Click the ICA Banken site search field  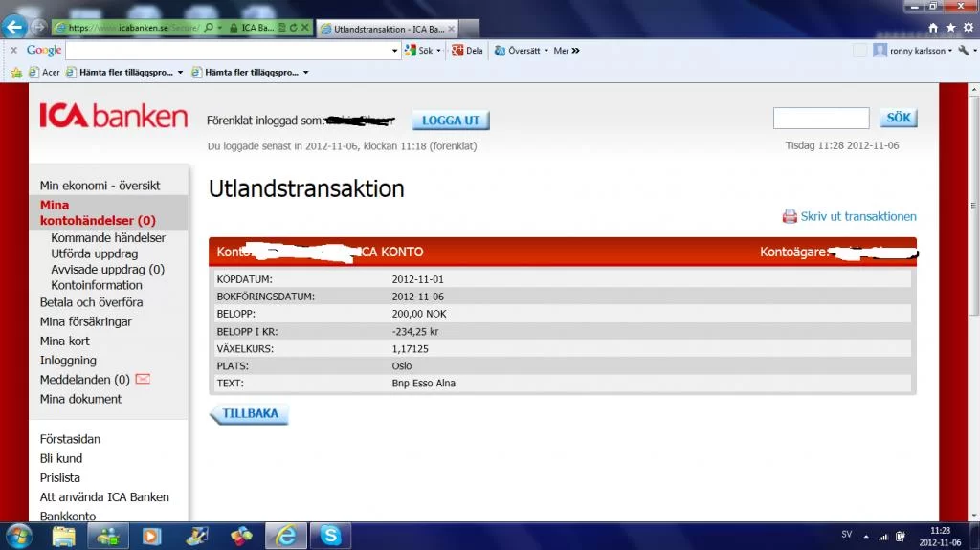coord(820,119)
